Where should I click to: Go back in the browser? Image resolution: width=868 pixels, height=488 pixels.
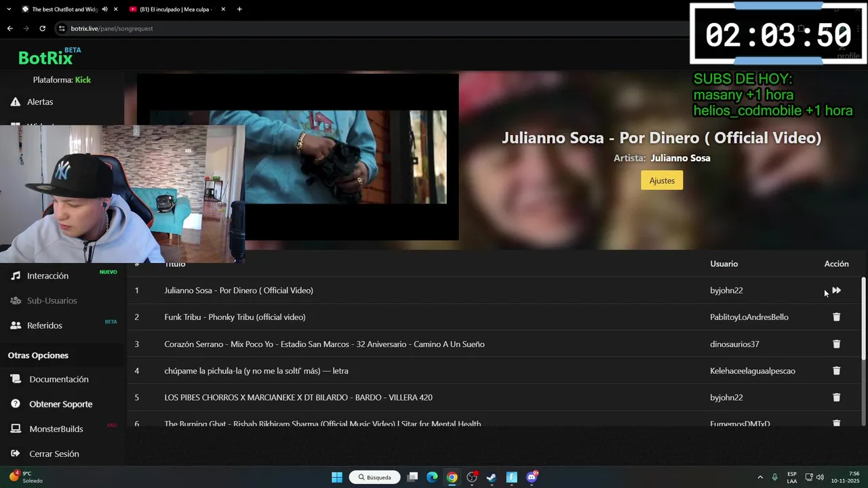pos(9,28)
